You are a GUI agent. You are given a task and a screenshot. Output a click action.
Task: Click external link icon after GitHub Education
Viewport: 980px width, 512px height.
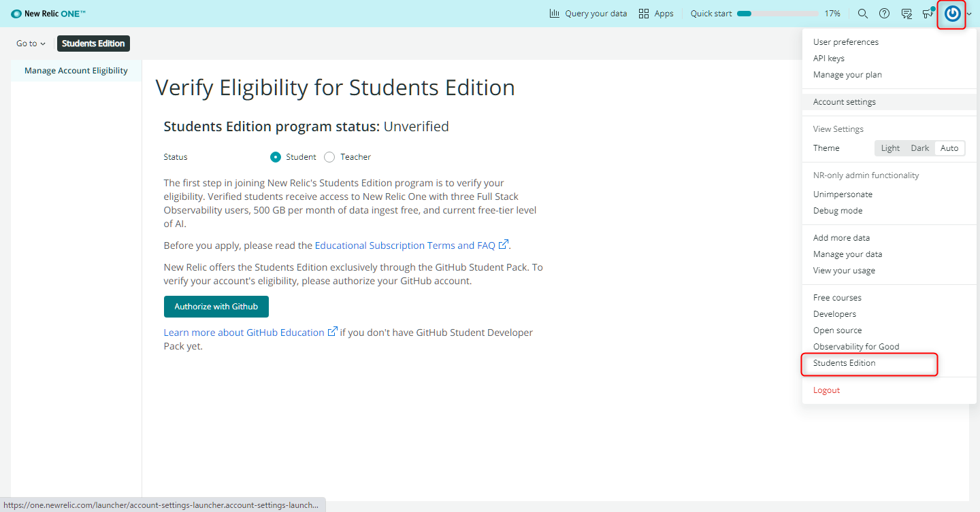(333, 332)
